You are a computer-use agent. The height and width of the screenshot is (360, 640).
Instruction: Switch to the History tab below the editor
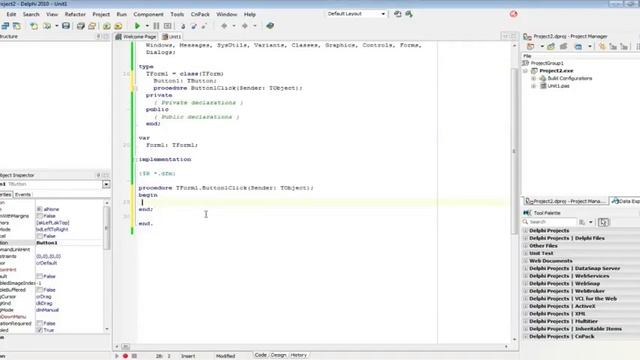(298, 355)
